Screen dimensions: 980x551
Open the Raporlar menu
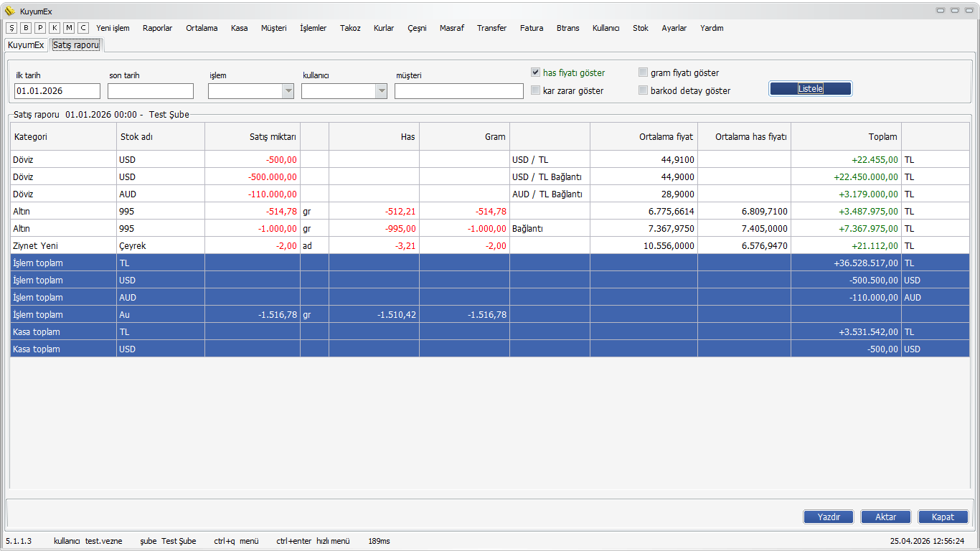(157, 28)
